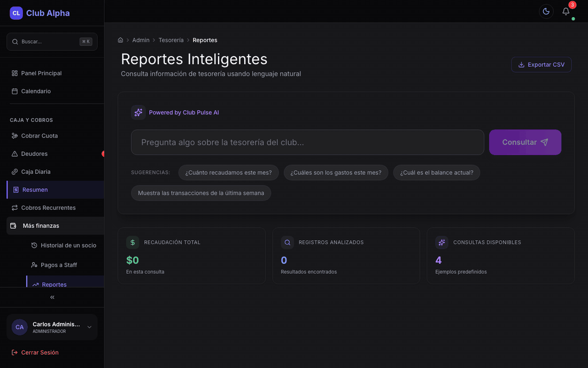
Task: Click the Consultas Disponibles sparkle icon
Action: click(442, 242)
